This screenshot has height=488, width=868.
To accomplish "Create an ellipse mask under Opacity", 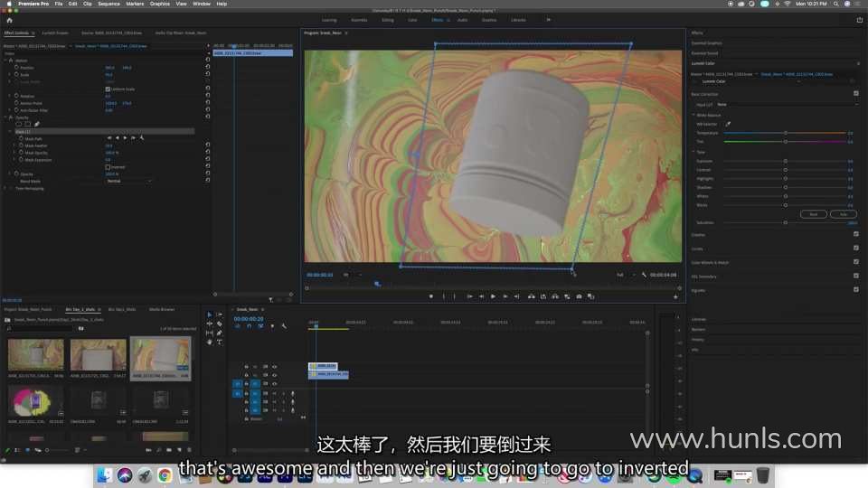I will (18, 124).
